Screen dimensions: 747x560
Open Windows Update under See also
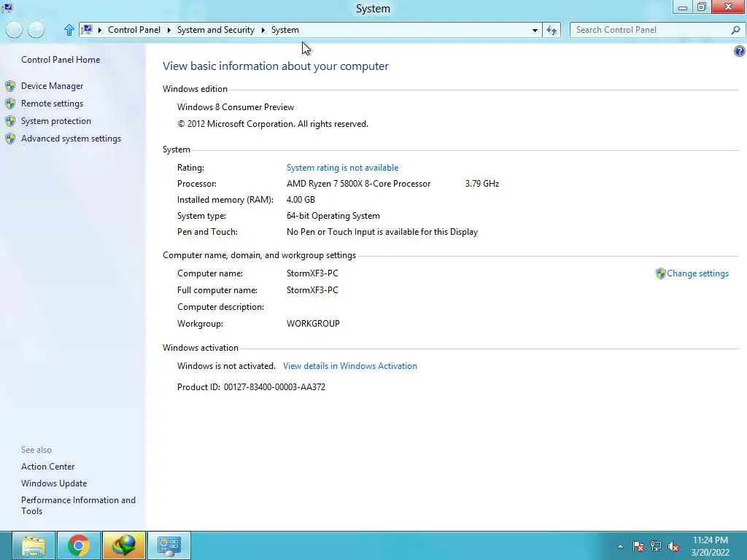coord(54,483)
